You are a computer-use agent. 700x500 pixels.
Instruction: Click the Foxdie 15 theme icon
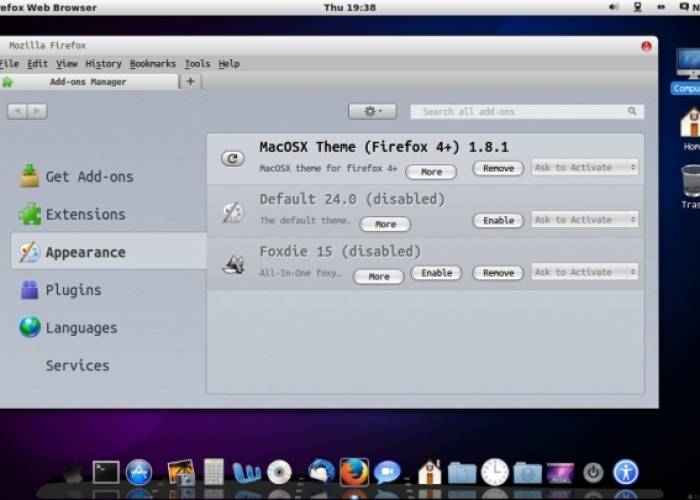233,265
